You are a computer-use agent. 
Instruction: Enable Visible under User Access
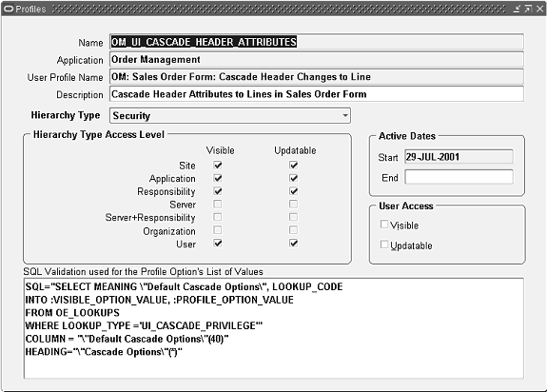coord(384,225)
